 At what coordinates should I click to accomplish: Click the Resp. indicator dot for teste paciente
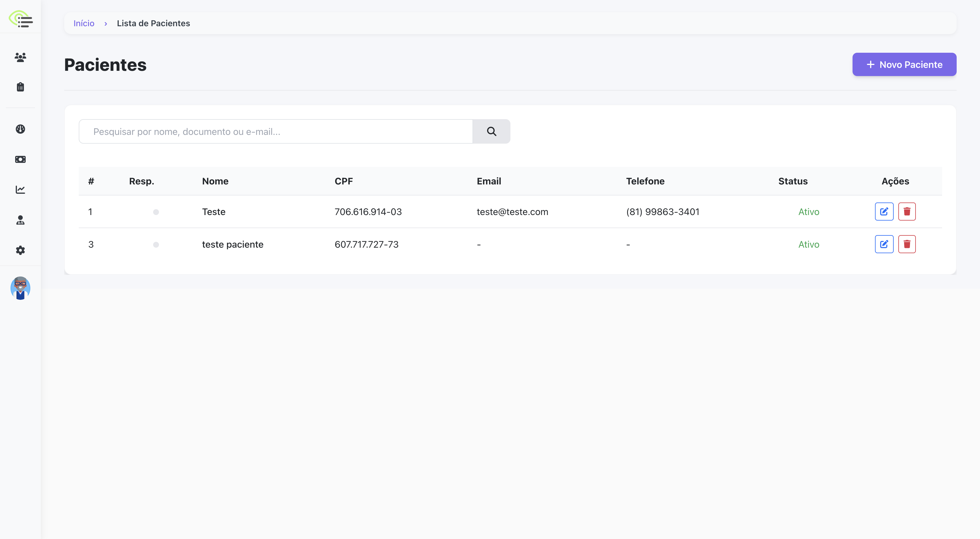coord(156,245)
